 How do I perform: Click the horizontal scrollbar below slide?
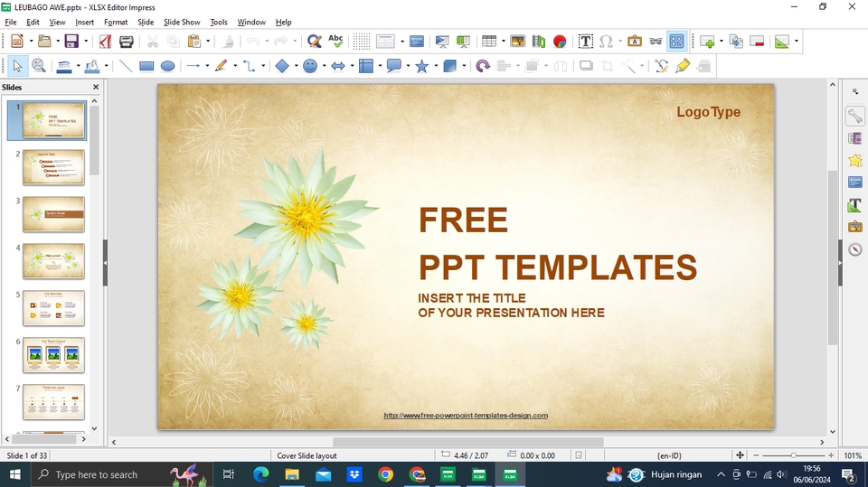pos(467,442)
